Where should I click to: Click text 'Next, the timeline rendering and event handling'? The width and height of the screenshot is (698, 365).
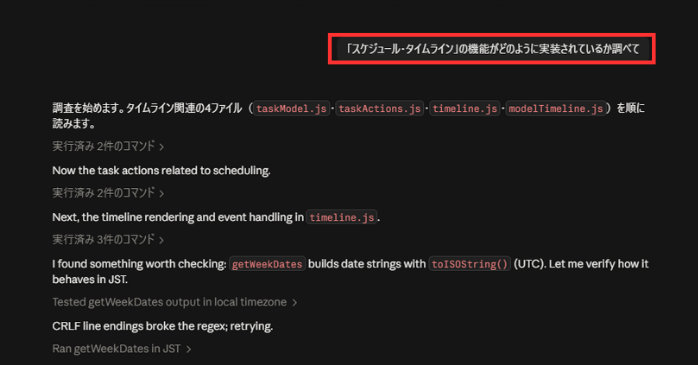[172, 217]
